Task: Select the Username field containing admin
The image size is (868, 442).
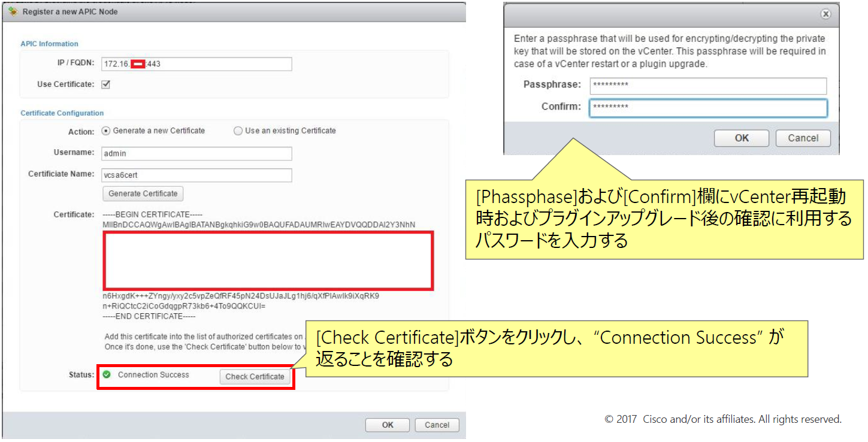Action: 196,153
